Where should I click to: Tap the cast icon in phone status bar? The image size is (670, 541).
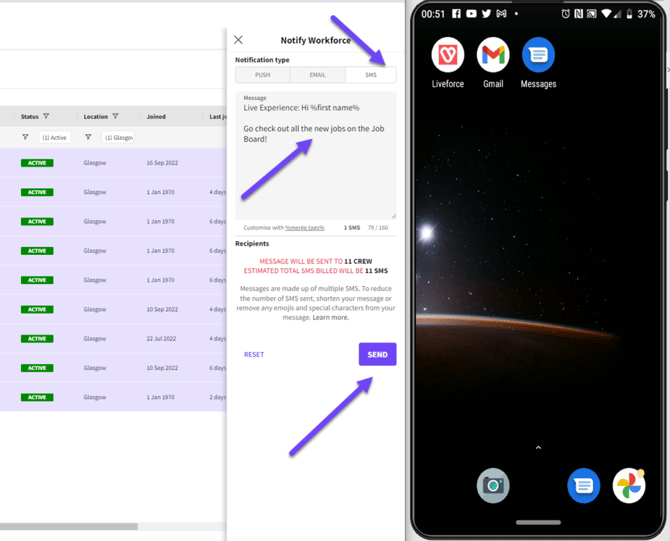591,14
